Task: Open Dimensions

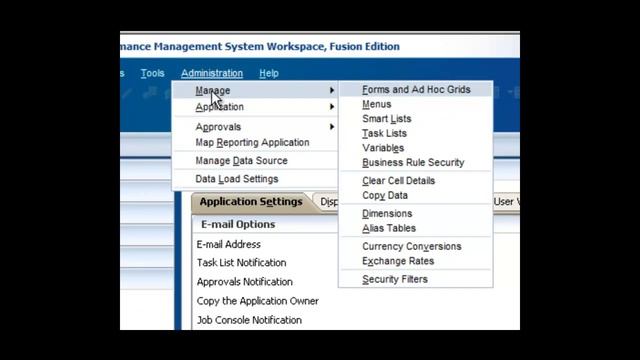Action: (x=387, y=213)
